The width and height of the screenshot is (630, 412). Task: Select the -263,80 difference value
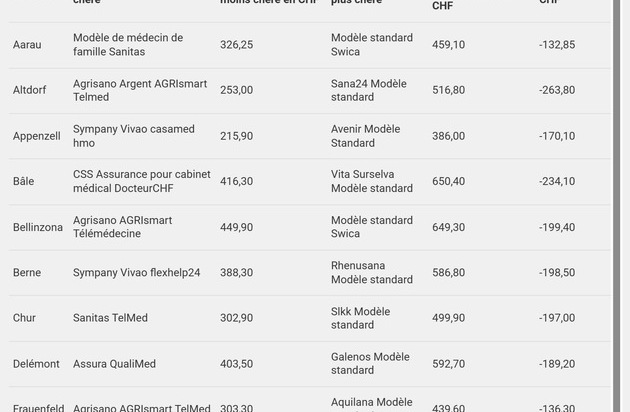pyautogui.click(x=557, y=90)
